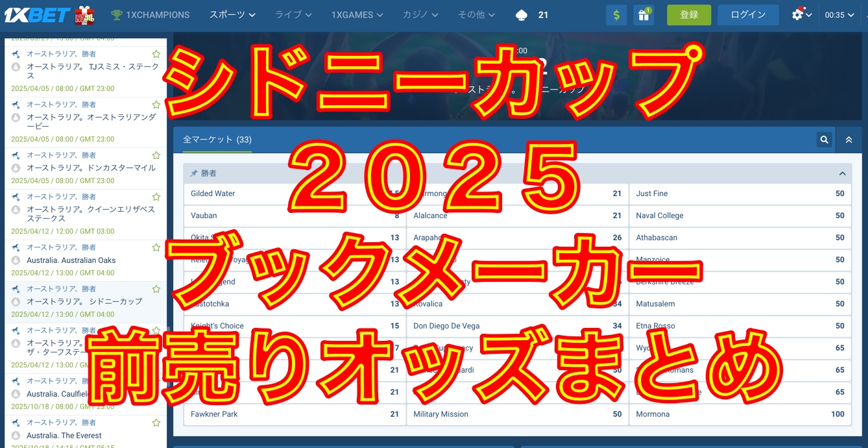Screen dimensions: 868x448
Task: Click the date 2025/04/12 / 12:00 / GMT 03:00
Action: click(62, 231)
